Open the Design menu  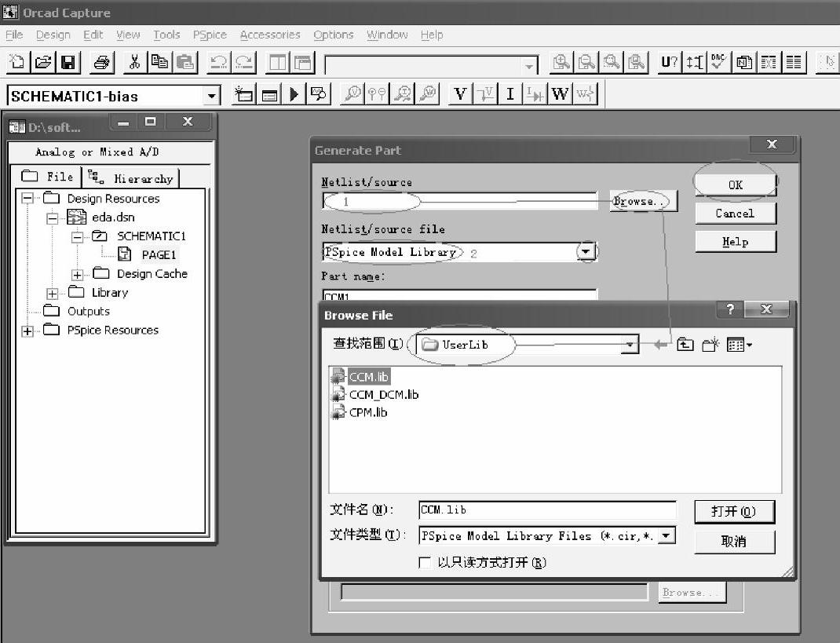point(53,35)
